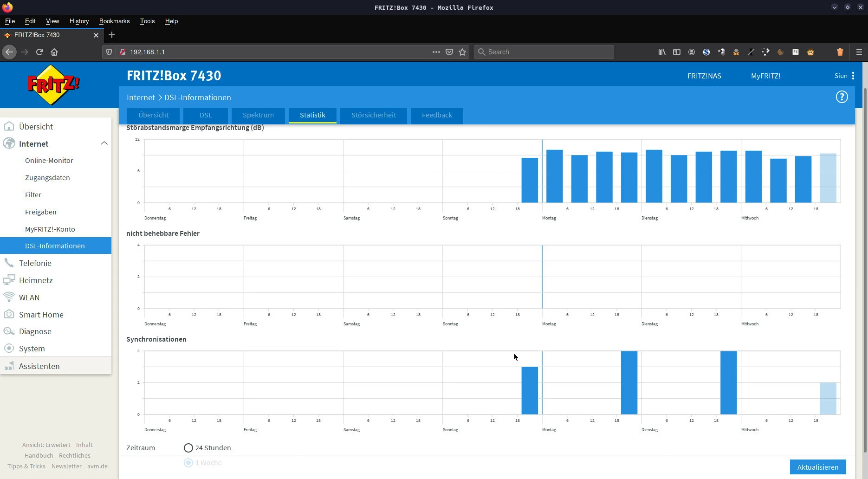The height and width of the screenshot is (479, 868).
Task: Open the Firefox library icon
Action: [x=661, y=52]
